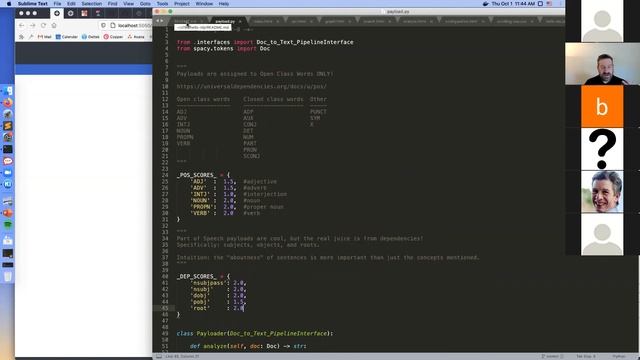Open the Sublime Text application menu

[33, 4]
